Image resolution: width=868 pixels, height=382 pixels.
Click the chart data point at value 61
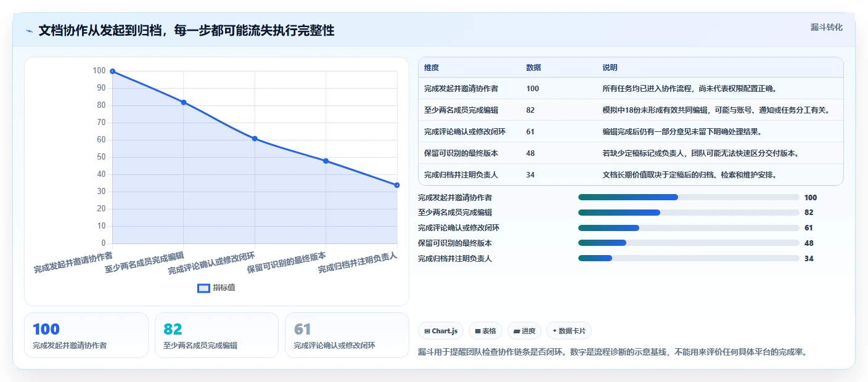[x=255, y=139]
